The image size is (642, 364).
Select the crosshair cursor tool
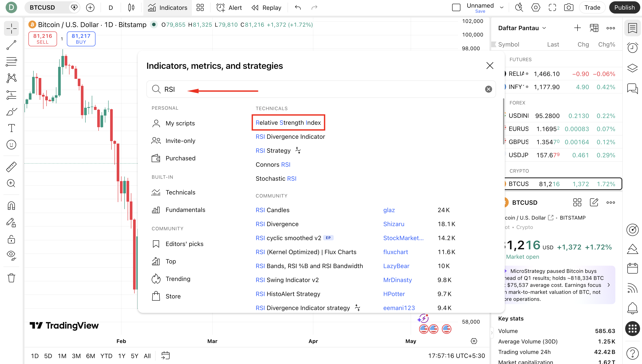11,29
